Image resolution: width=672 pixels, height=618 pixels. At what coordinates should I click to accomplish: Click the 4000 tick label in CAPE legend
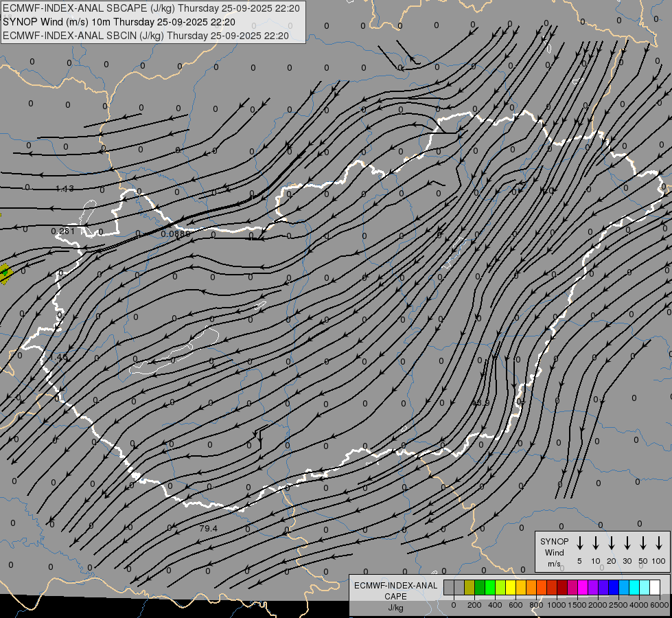(639, 605)
